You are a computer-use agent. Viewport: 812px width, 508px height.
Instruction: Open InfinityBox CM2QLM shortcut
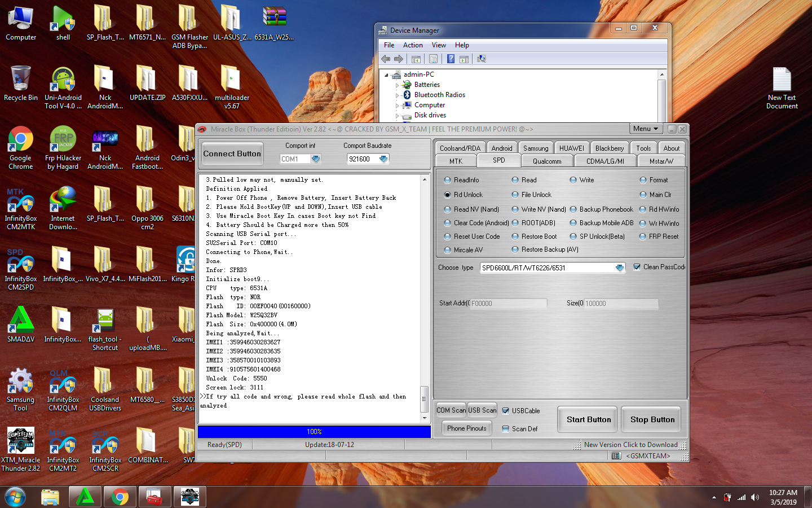pyautogui.click(x=63, y=389)
